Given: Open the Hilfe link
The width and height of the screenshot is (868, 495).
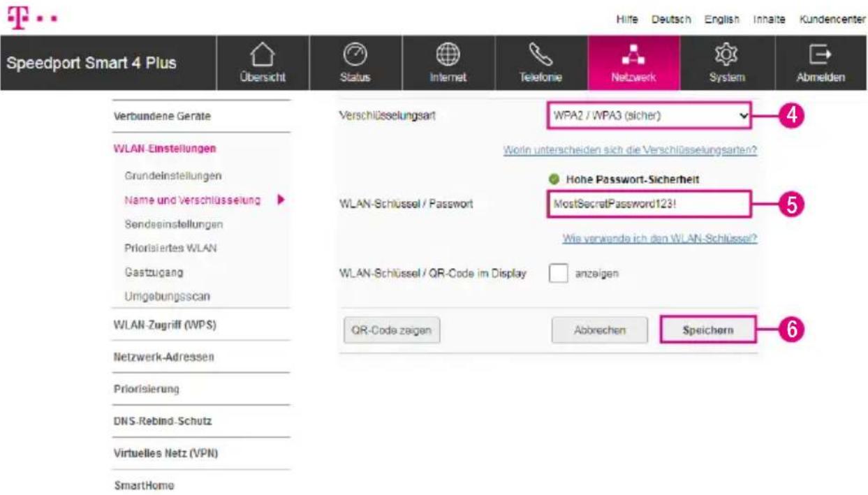Looking at the screenshot, I should point(627,20).
